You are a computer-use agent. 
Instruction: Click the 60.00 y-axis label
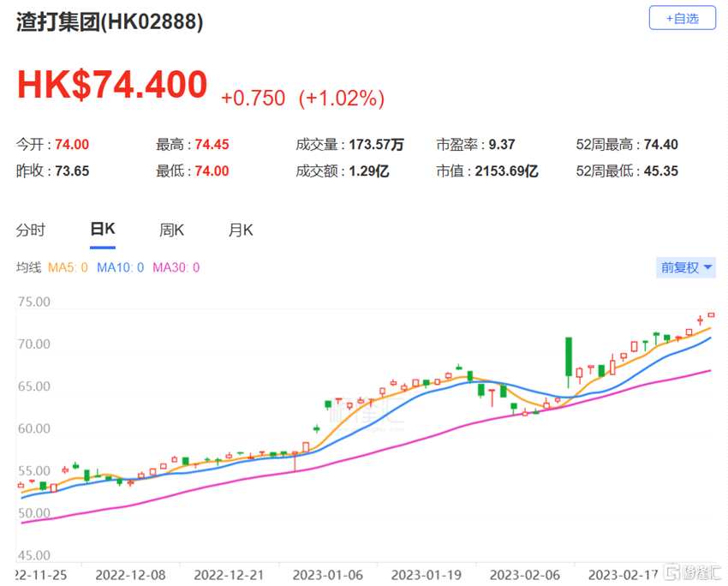[34, 428]
